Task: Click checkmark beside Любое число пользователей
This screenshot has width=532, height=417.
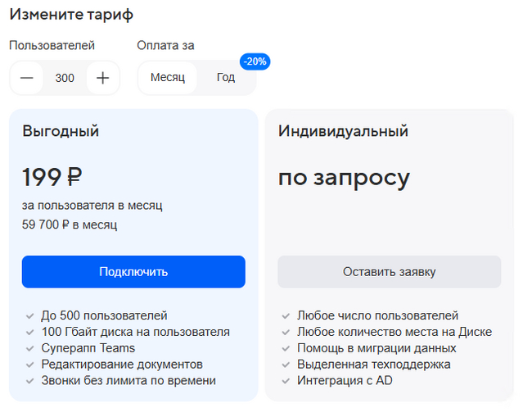Action: [286, 315]
